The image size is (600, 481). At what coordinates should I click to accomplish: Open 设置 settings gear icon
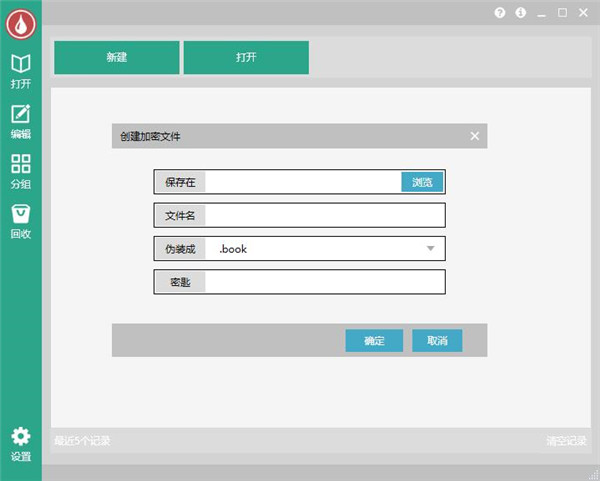(21, 444)
